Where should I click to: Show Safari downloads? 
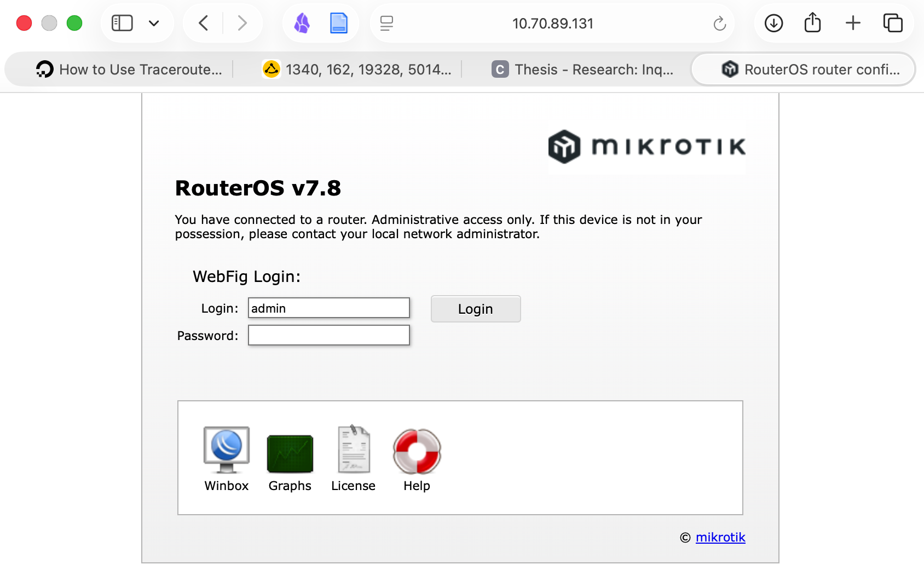tap(773, 23)
